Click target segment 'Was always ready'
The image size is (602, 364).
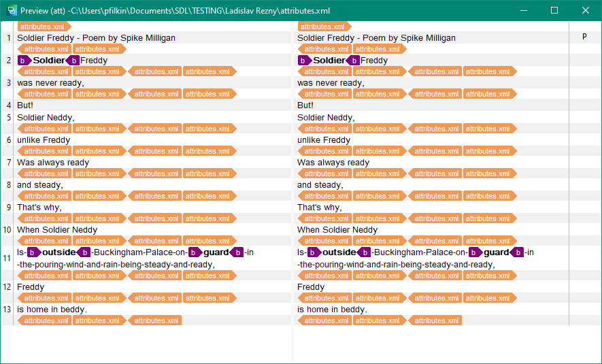click(x=333, y=163)
